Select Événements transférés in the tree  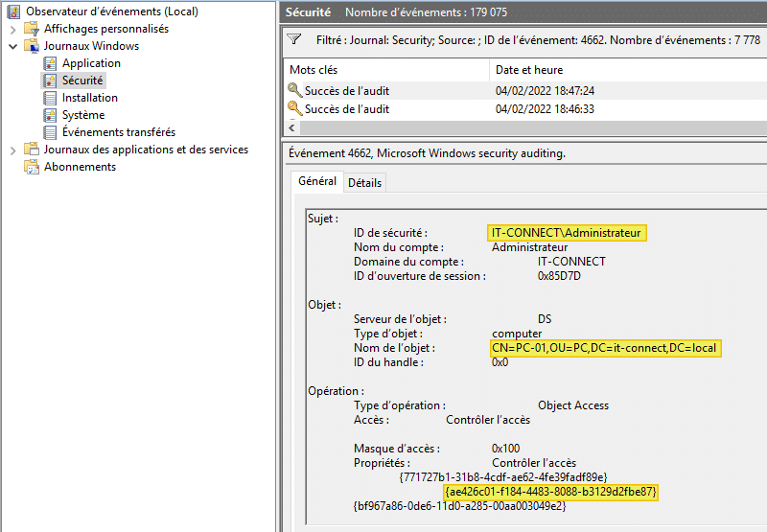click(x=118, y=132)
